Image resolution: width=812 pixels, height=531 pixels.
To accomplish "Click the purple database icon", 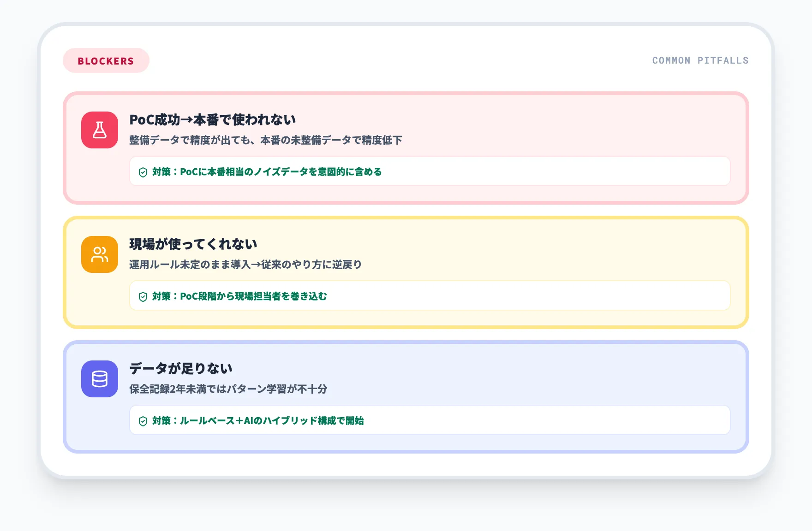I will pyautogui.click(x=99, y=379).
